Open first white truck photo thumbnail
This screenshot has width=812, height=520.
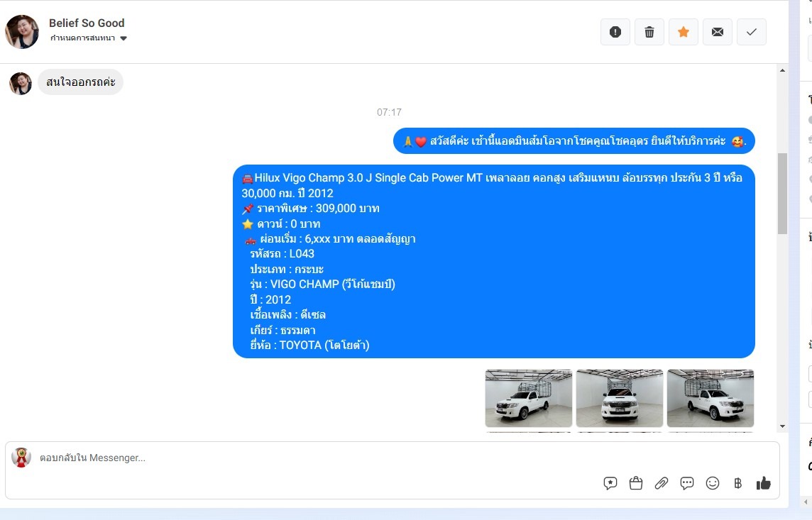coord(528,399)
